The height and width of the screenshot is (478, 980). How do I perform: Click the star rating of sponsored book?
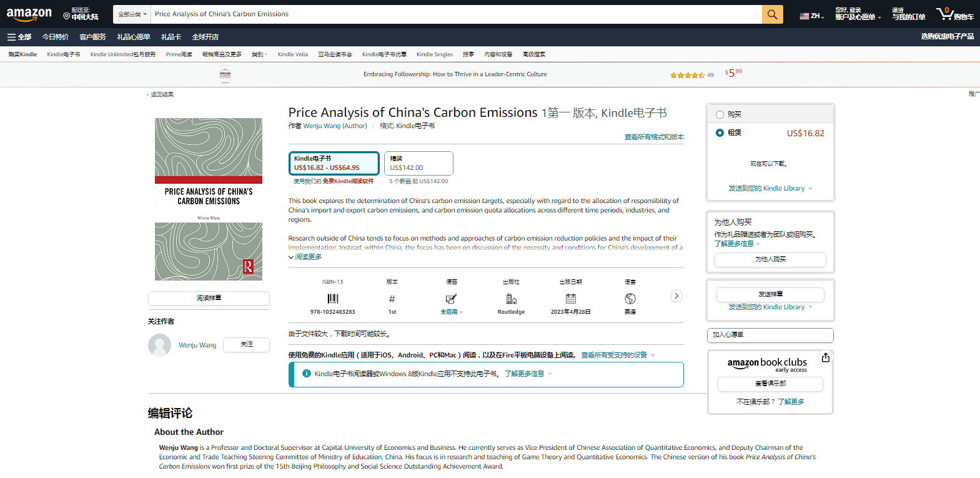[x=688, y=75]
